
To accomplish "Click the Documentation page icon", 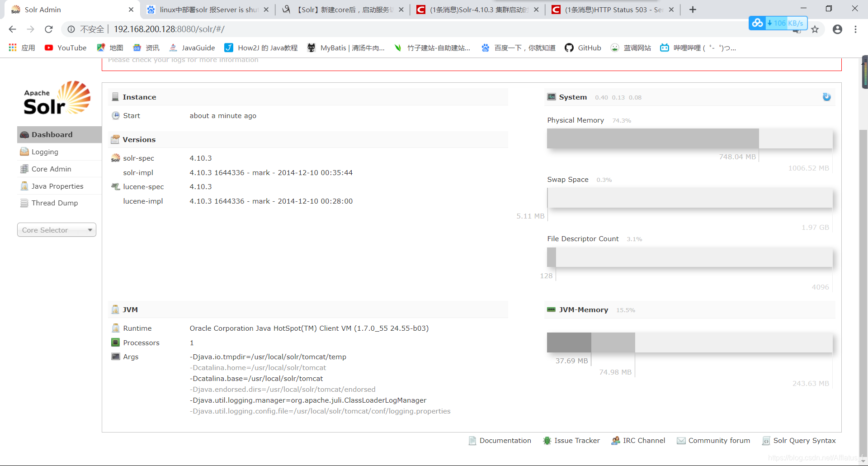I will (x=472, y=441).
